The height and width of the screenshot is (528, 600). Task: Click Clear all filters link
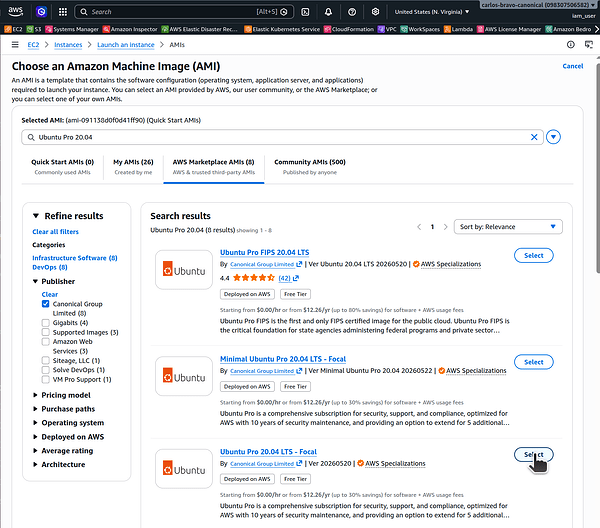pos(55,231)
